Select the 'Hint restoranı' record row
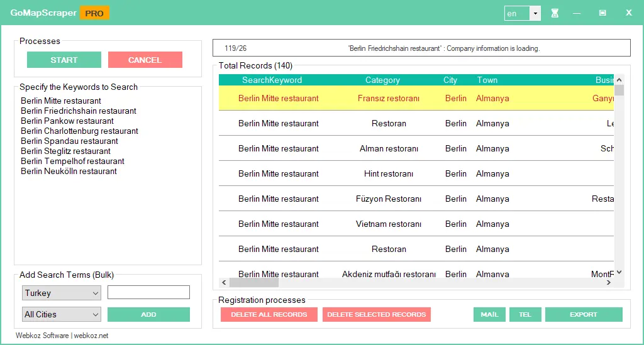 pyautogui.click(x=416, y=173)
